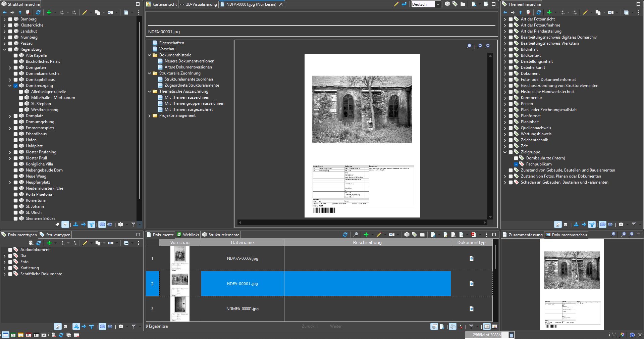Click the back arrow in Themenhierarchie toolbar
Viewport: 644px width, 339px height.
point(505,12)
